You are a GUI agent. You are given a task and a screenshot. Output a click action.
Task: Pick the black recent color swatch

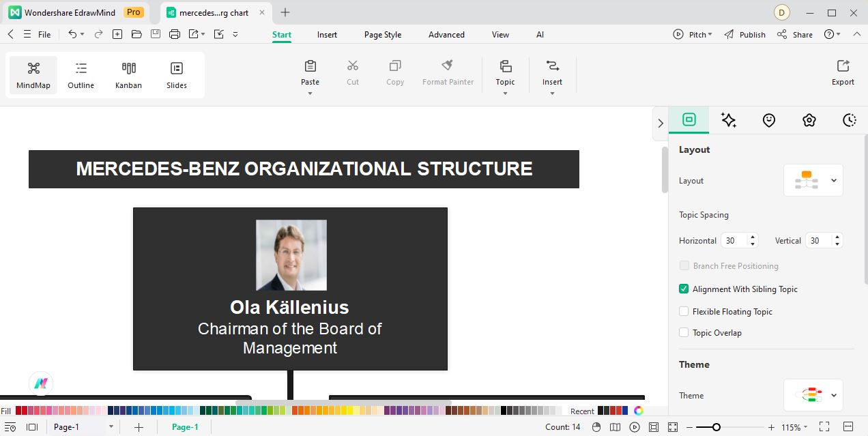click(601, 411)
